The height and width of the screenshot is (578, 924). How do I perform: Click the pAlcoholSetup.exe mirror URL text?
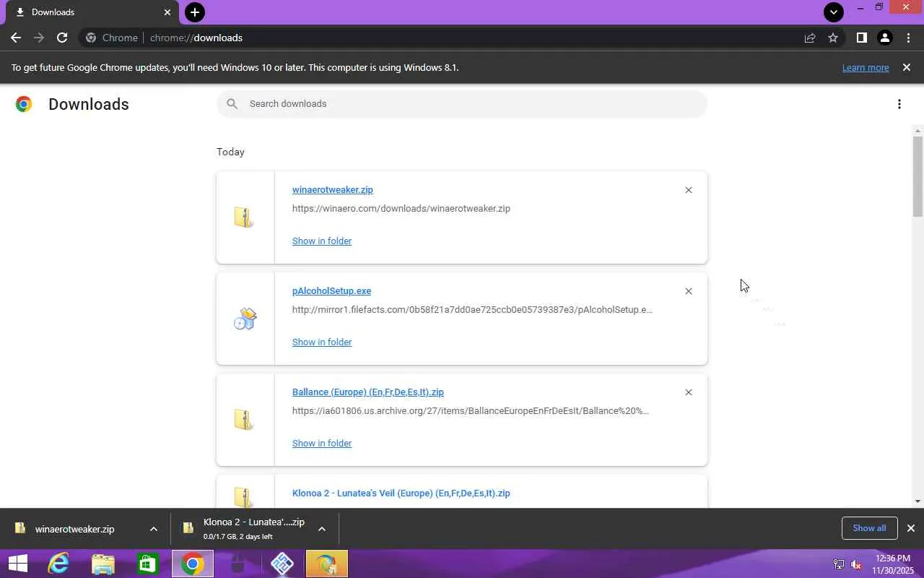472,310
